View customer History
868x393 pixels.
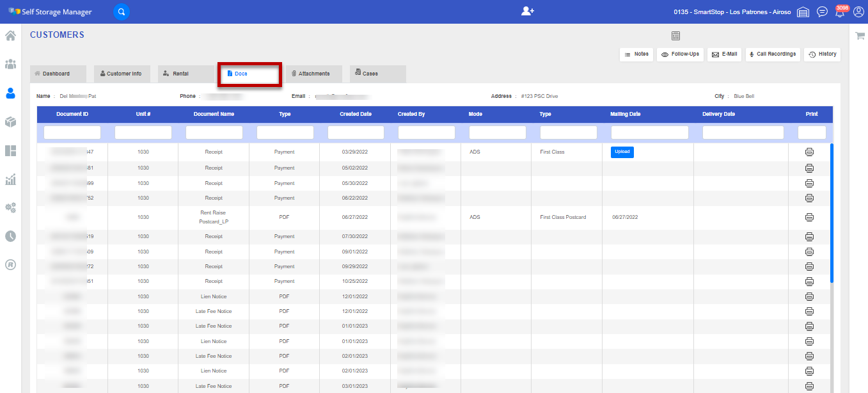[822, 54]
